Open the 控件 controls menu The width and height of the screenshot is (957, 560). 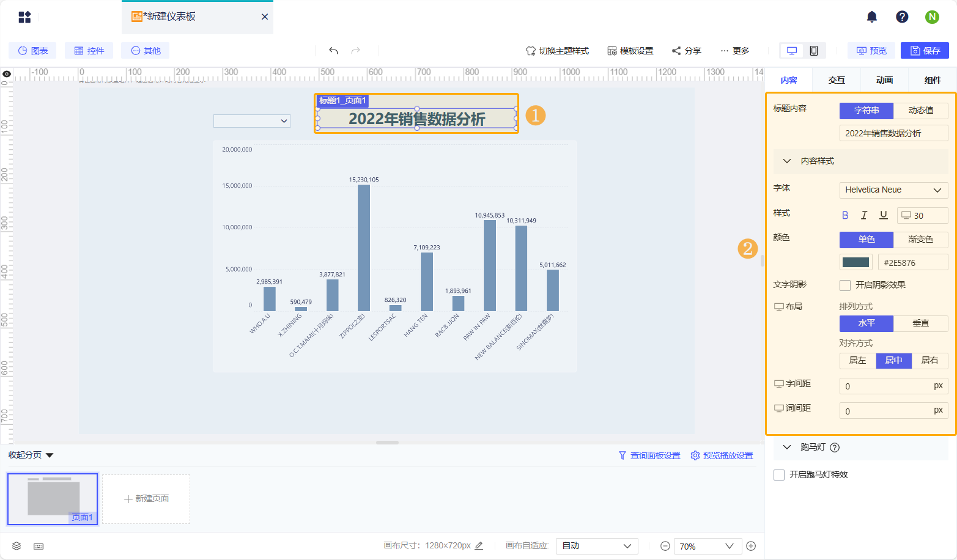89,51
